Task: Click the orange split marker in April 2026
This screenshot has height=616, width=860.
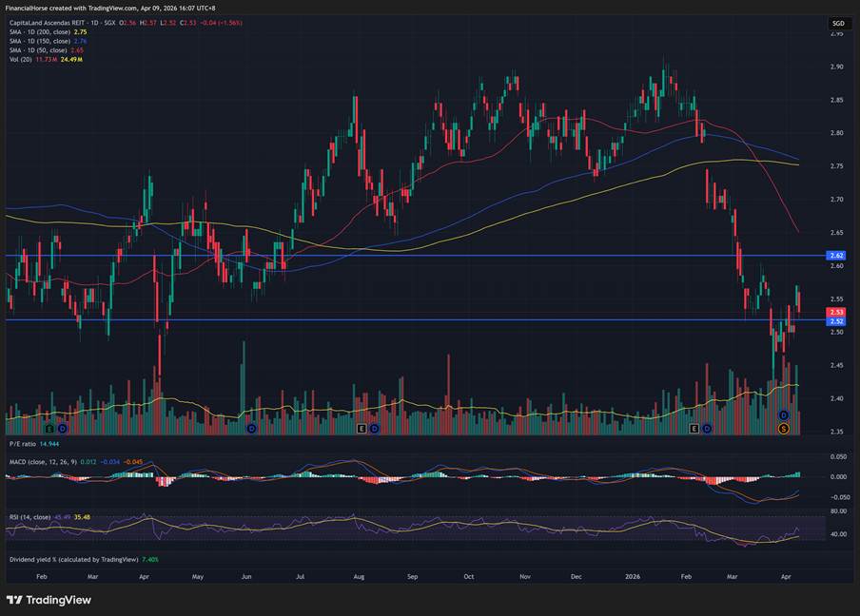Action: click(784, 429)
